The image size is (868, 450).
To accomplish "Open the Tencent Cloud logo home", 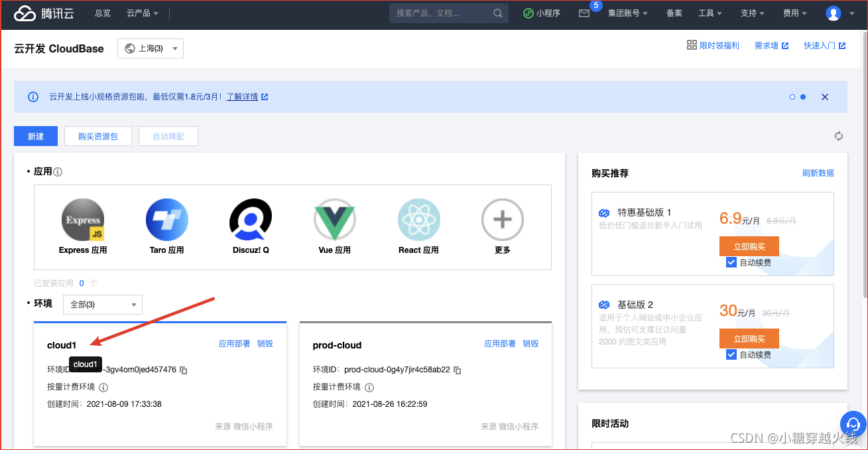I will coord(44,13).
